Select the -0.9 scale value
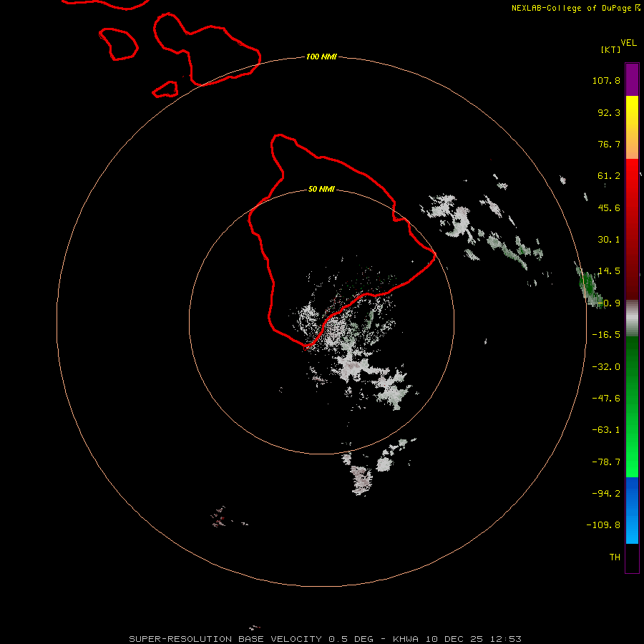The width and height of the screenshot is (644, 644). tap(609, 303)
